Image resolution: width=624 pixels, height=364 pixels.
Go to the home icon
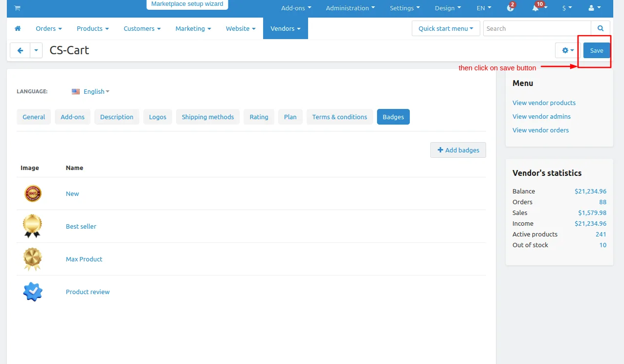[x=18, y=28]
